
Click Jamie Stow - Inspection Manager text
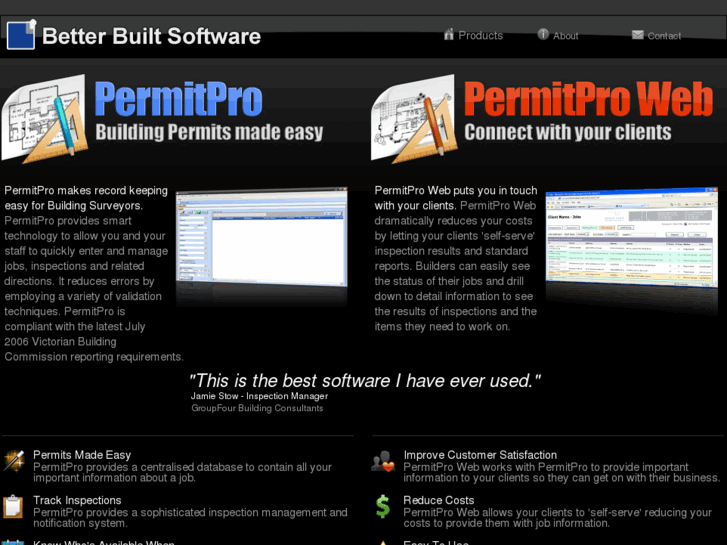tap(259, 396)
